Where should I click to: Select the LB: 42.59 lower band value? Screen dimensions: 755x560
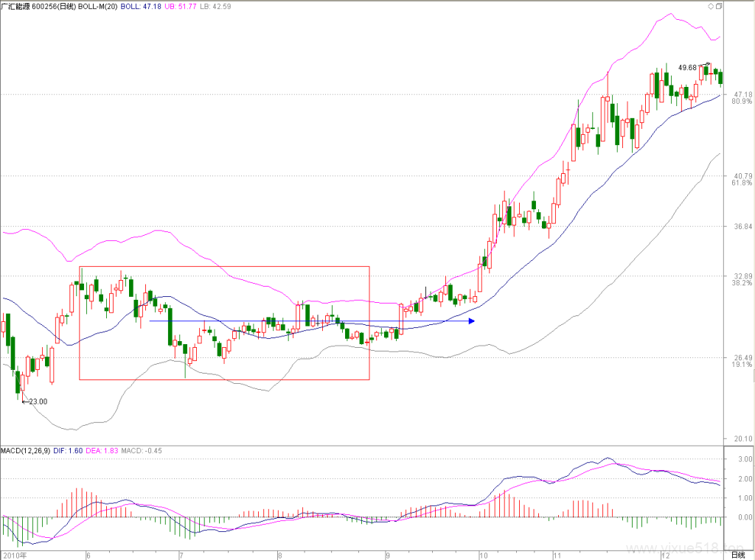click(x=215, y=6)
